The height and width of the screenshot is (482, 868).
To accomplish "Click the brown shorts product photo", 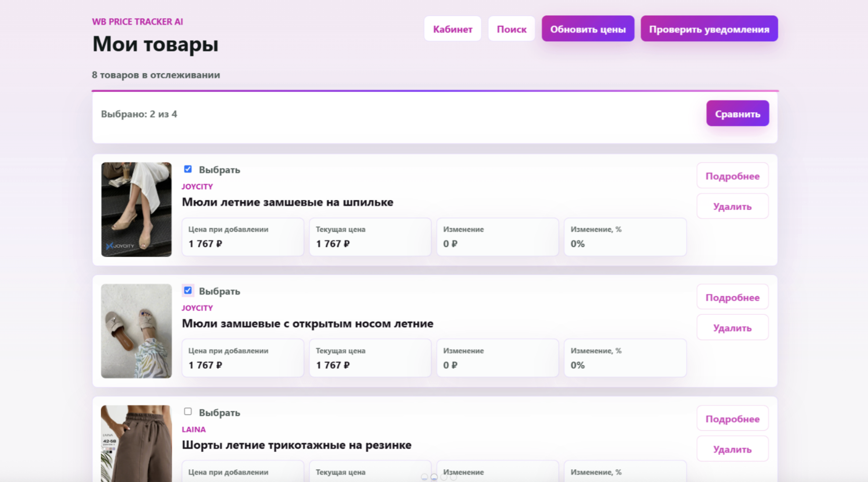I will (136, 444).
